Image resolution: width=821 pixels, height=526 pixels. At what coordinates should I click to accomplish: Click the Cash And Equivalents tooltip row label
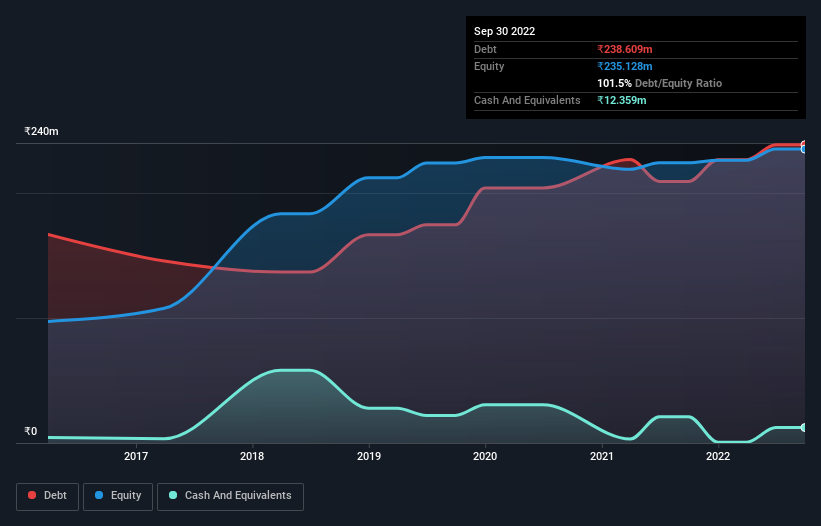527,100
